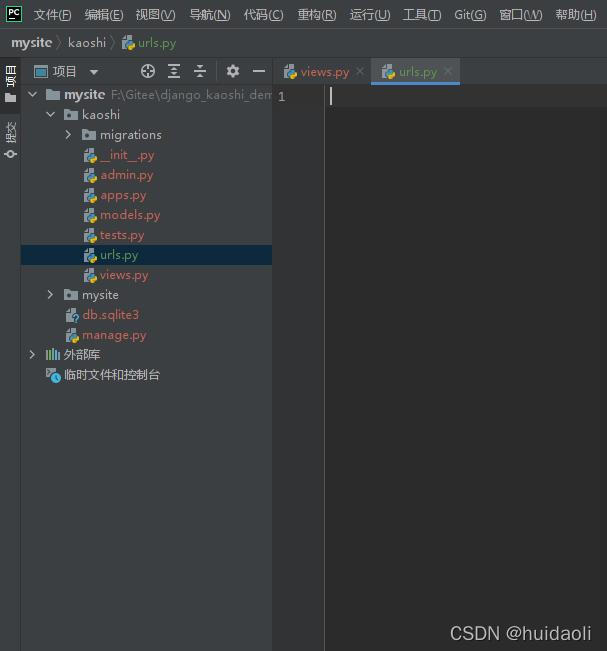Click the locate opened file crosshair icon
The image size is (607, 651).
(148, 71)
